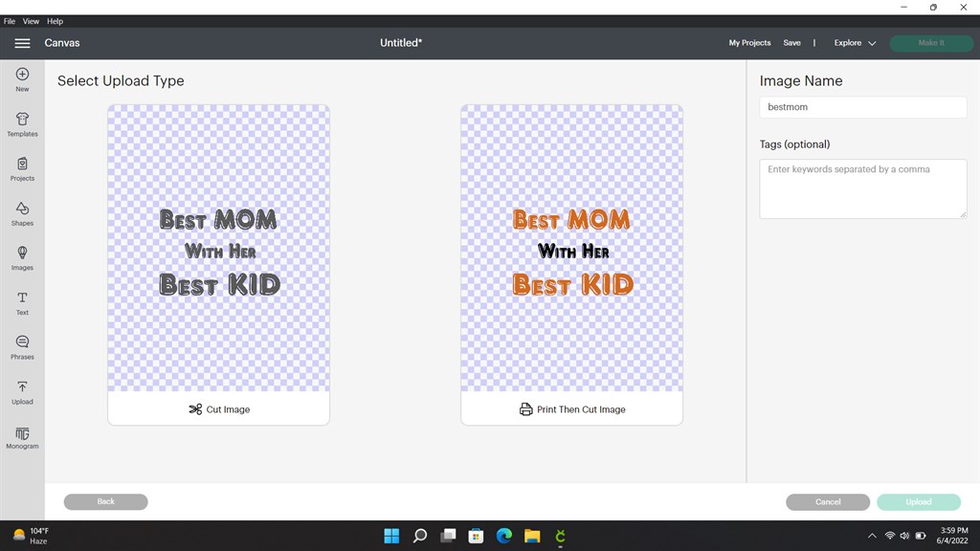
Task: Click the Cancel button
Action: tap(828, 501)
